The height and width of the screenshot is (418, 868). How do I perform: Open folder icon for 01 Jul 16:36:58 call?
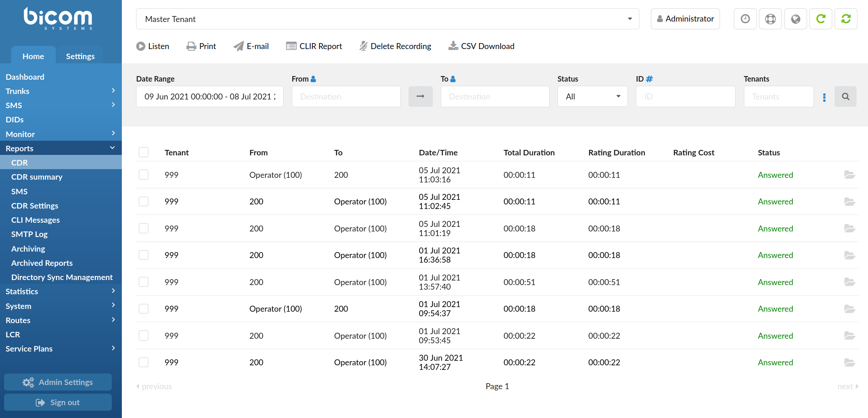click(x=850, y=255)
